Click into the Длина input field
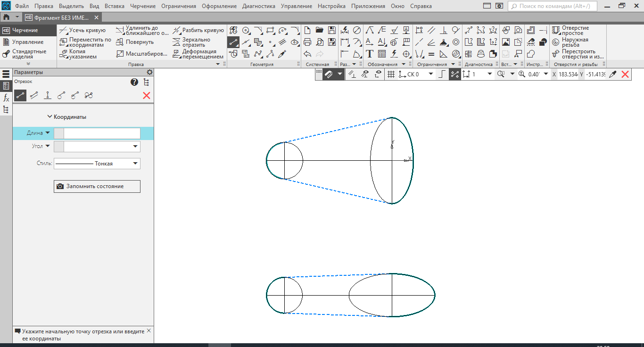 102,133
